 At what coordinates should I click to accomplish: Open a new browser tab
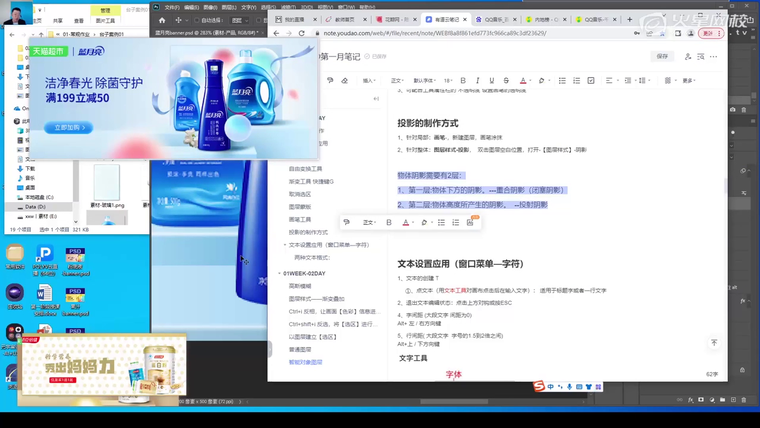pyautogui.click(x=629, y=19)
